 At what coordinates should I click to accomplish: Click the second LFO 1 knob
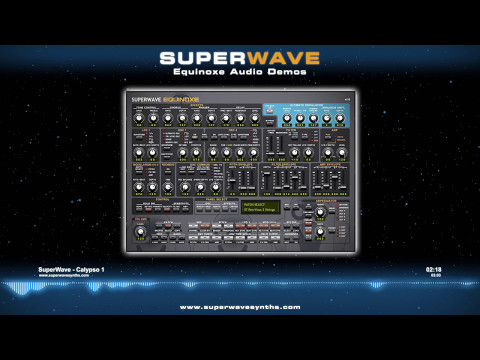[152, 153]
